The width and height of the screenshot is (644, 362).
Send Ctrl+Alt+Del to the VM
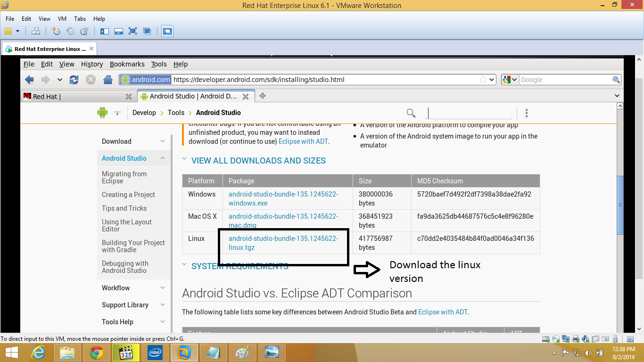click(36, 31)
